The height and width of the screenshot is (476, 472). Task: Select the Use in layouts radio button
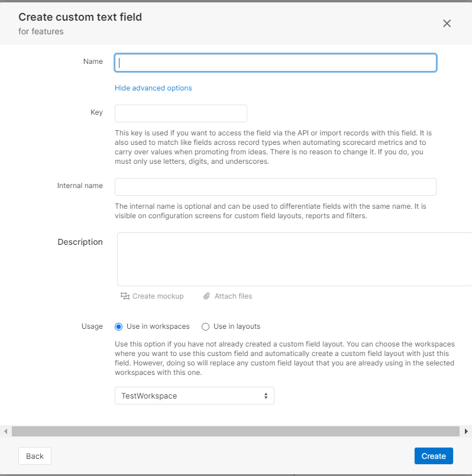206,326
